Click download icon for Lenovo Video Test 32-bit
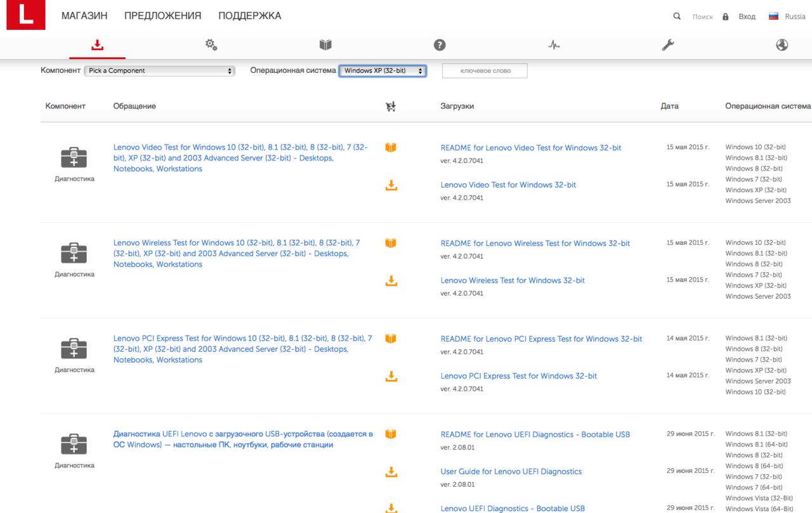The height and width of the screenshot is (513, 812). [391, 185]
